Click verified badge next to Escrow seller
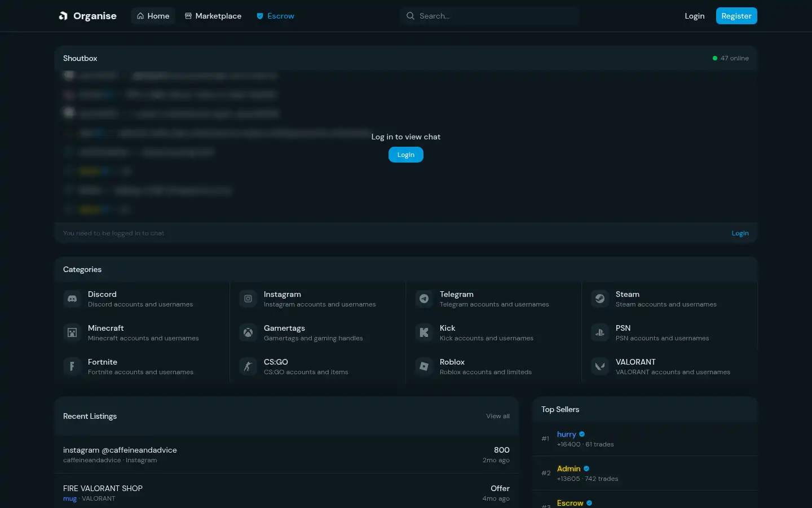This screenshot has width=812, height=508. coord(589,503)
